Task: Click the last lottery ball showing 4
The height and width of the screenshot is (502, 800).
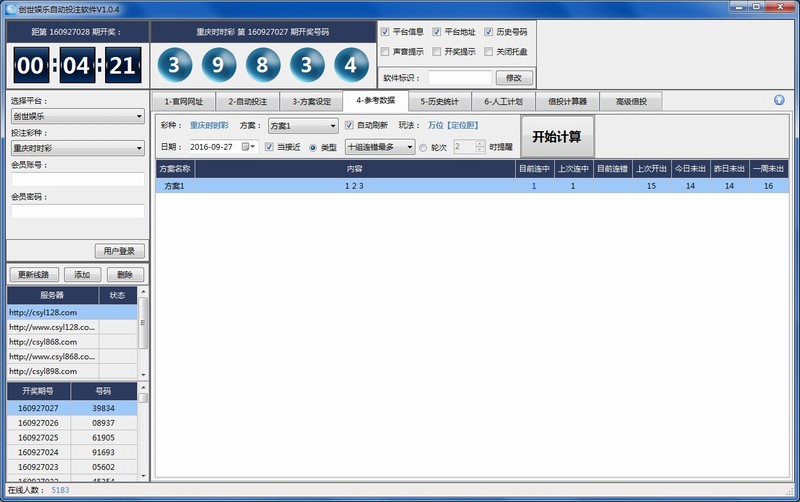Action: 350,65
